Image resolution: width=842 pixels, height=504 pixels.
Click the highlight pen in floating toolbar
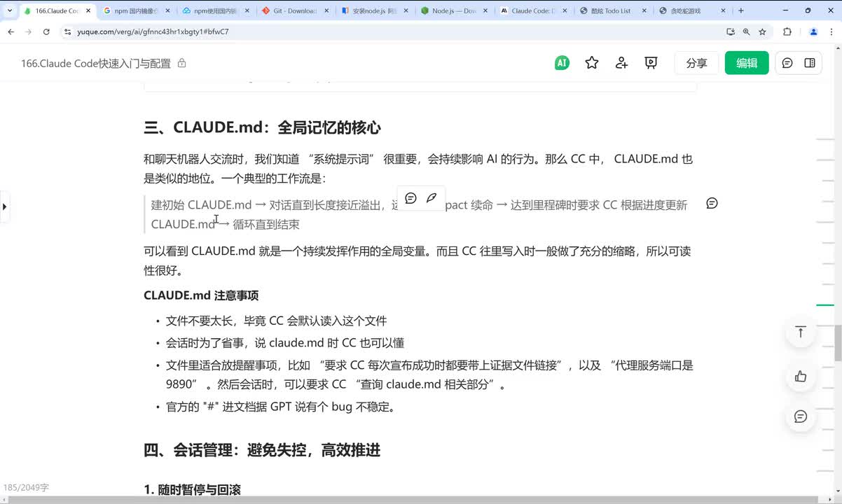point(432,198)
